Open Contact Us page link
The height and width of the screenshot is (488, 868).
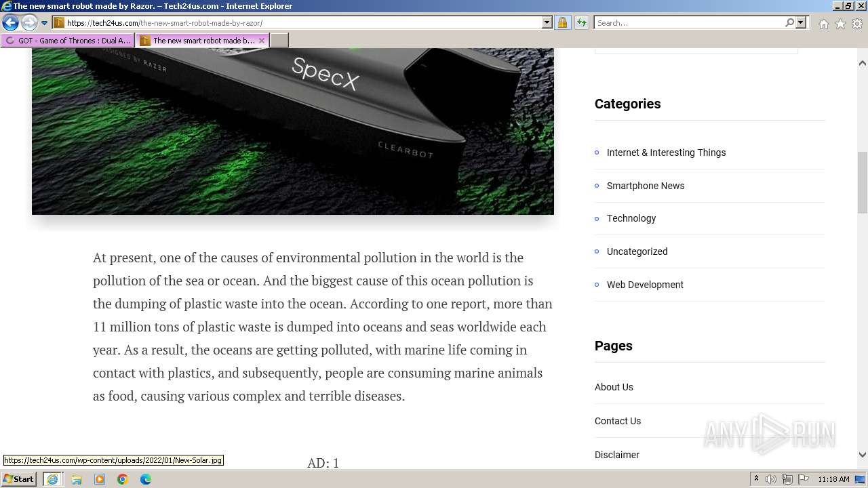click(x=618, y=421)
